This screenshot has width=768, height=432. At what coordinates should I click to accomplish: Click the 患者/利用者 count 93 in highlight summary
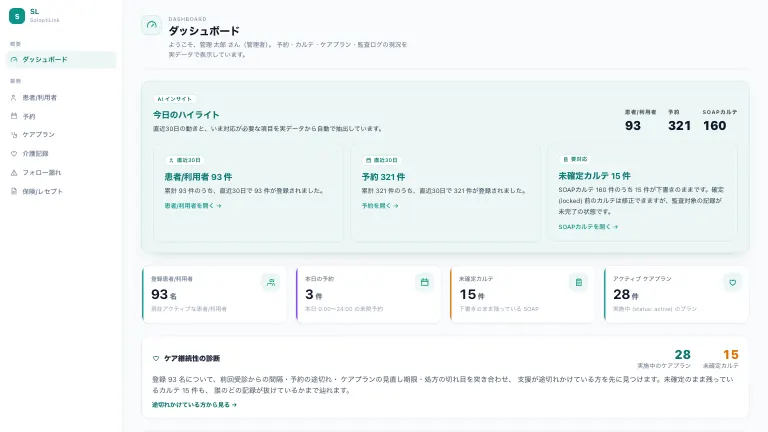(x=633, y=125)
